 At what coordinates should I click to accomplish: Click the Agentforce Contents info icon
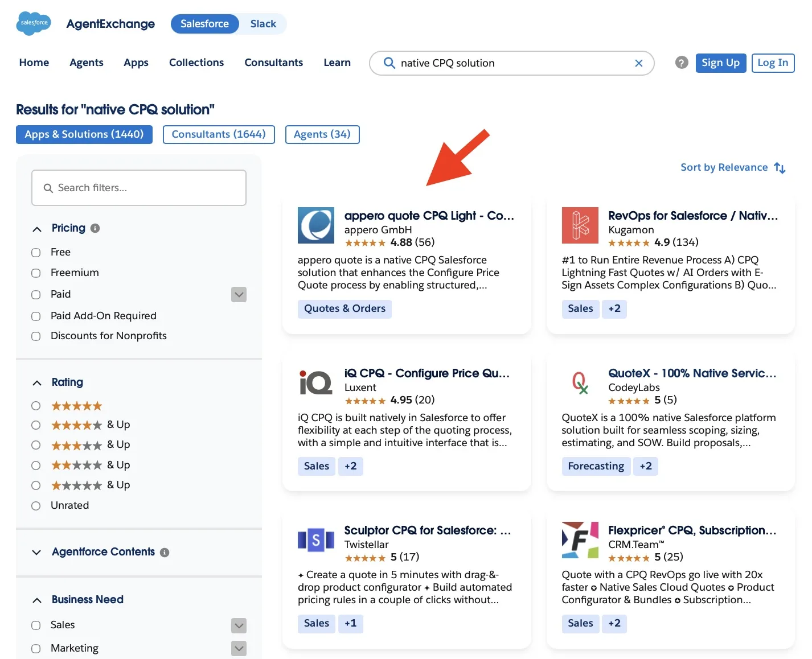click(165, 553)
